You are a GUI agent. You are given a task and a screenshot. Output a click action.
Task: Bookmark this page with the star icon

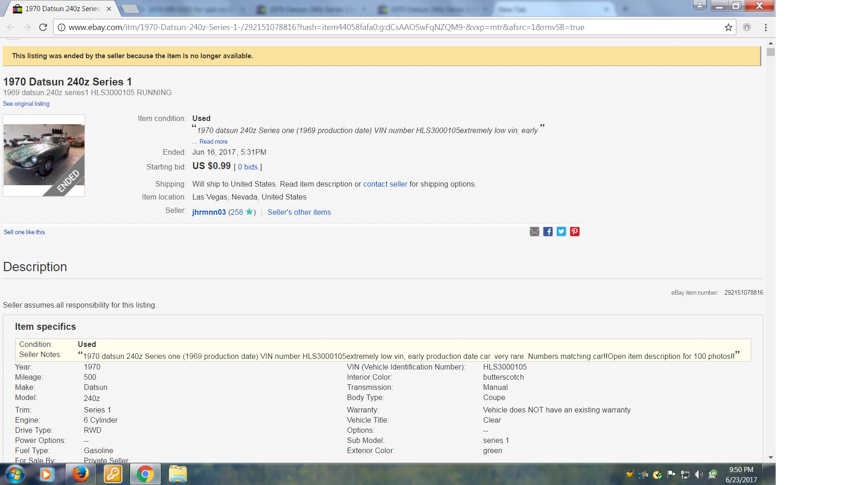click(x=729, y=27)
